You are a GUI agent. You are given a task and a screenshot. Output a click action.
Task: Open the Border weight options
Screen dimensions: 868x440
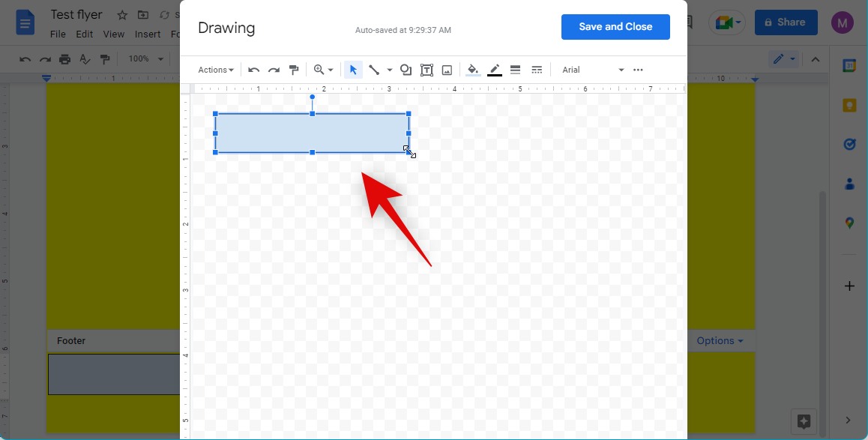pyautogui.click(x=515, y=70)
